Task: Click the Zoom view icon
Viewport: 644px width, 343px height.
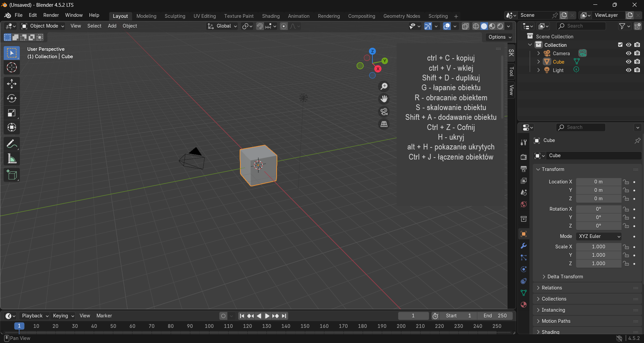Action: coord(384,87)
